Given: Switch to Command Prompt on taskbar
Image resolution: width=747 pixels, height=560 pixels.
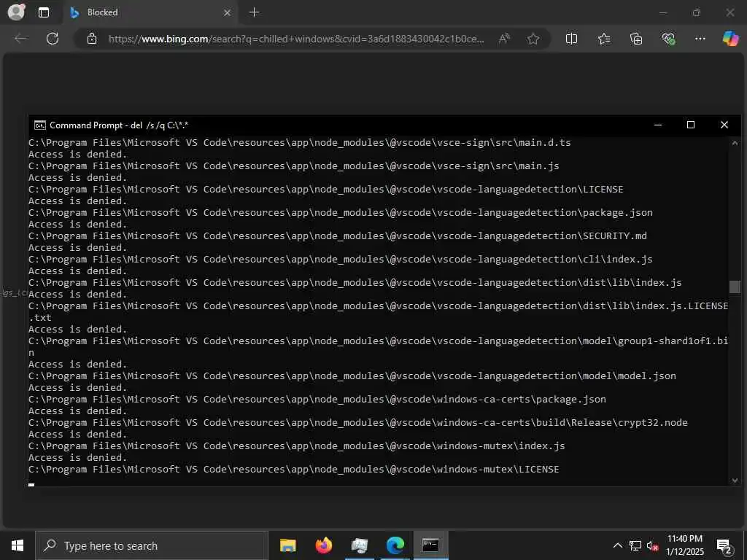Looking at the screenshot, I should click(x=430, y=545).
